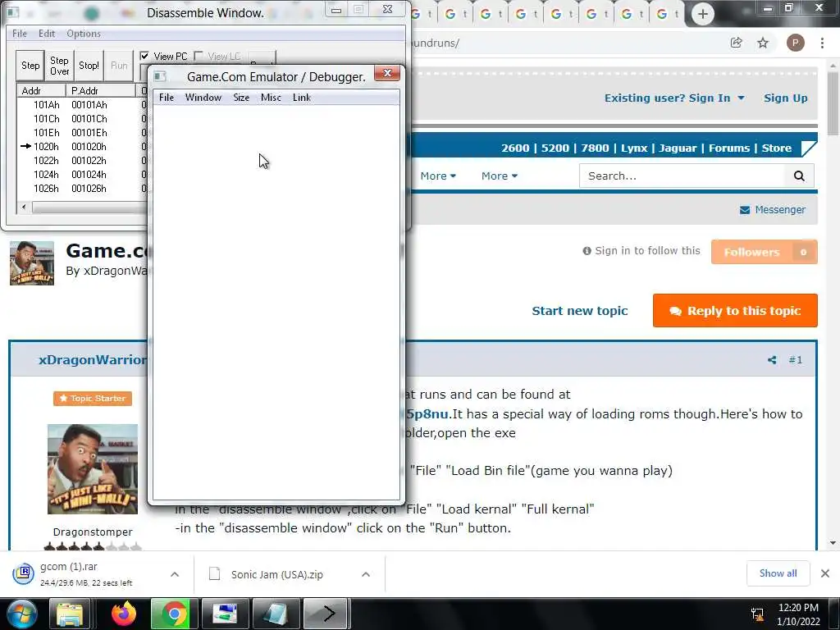
Task: Click the large Dragonstomper profile picture
Action: (92, 468)
